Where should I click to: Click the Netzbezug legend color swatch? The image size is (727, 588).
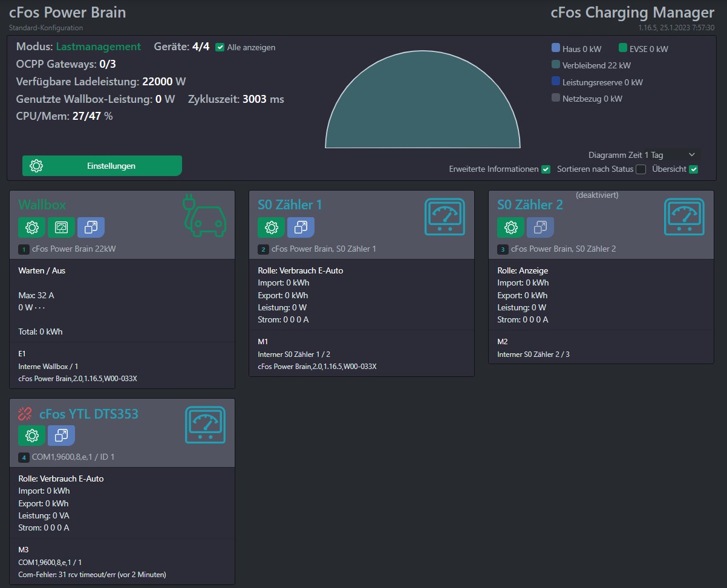(x=556, y=97)
